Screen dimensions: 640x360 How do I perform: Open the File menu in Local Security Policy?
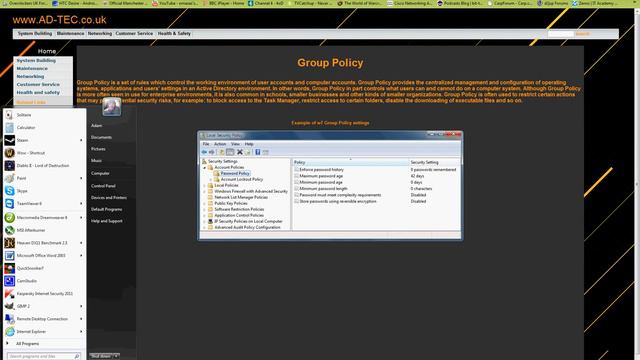click(206, 144)
